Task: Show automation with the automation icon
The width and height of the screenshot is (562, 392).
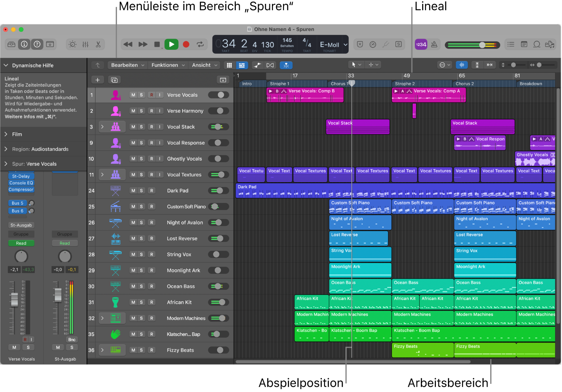Action: tap(257, 65)
